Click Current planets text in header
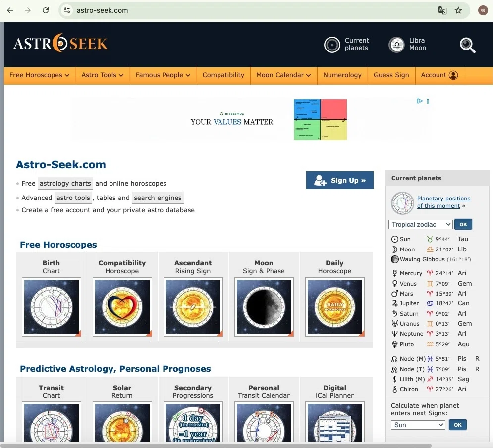 [357, 44]
